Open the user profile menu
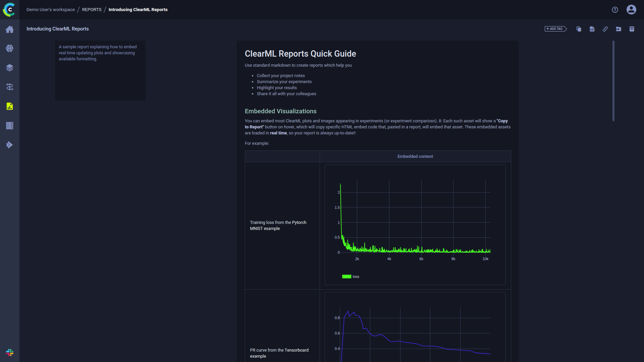The width and height of the screenshot is (644, 362). (631, 10)
